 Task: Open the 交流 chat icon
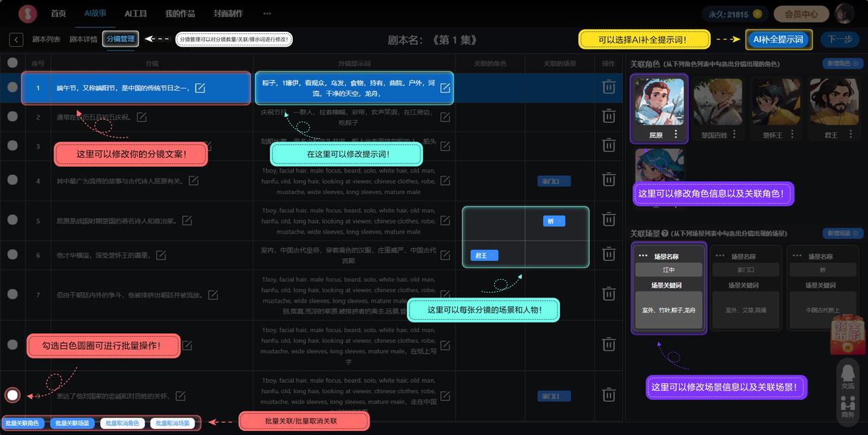click(848, 375)
